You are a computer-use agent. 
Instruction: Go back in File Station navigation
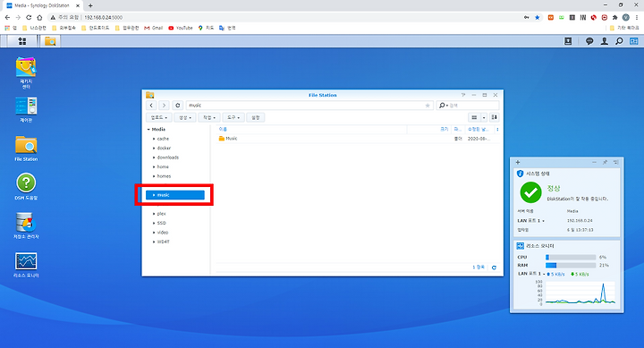pos(151,106)
